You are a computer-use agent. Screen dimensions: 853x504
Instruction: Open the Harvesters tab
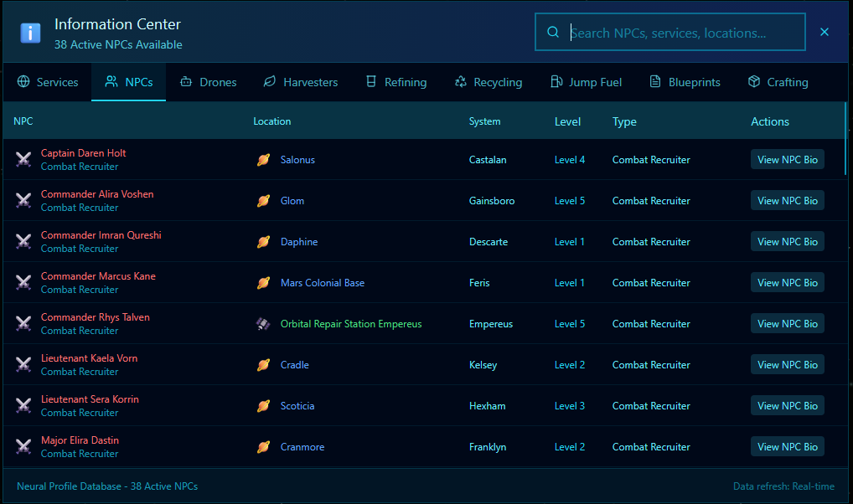pos(301,82)
